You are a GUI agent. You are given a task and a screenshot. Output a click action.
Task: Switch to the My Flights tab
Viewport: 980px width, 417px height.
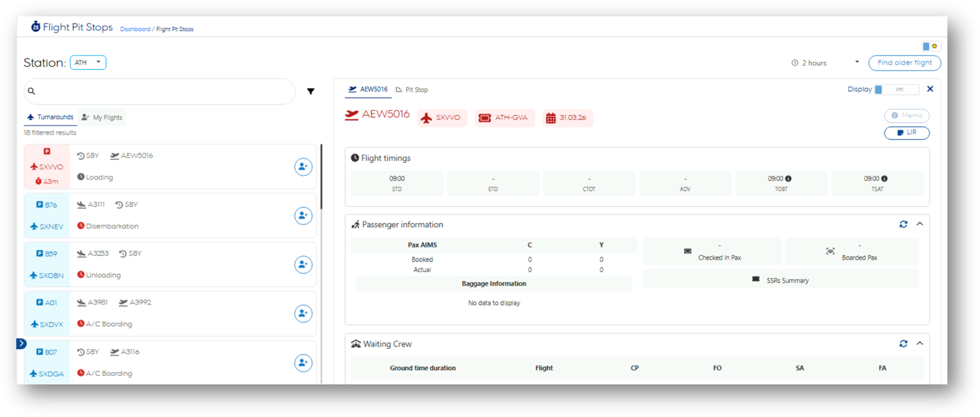point(102,117)
